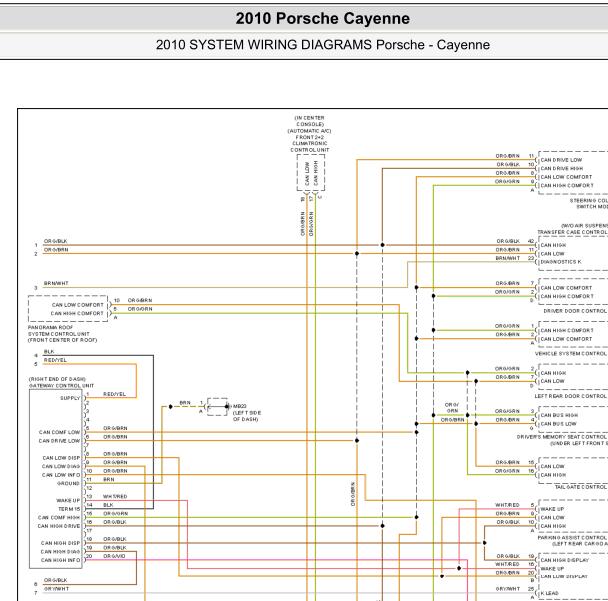
Task: Click the "BRN" wire label beside MB22 connector
Action: click(185, 403)
